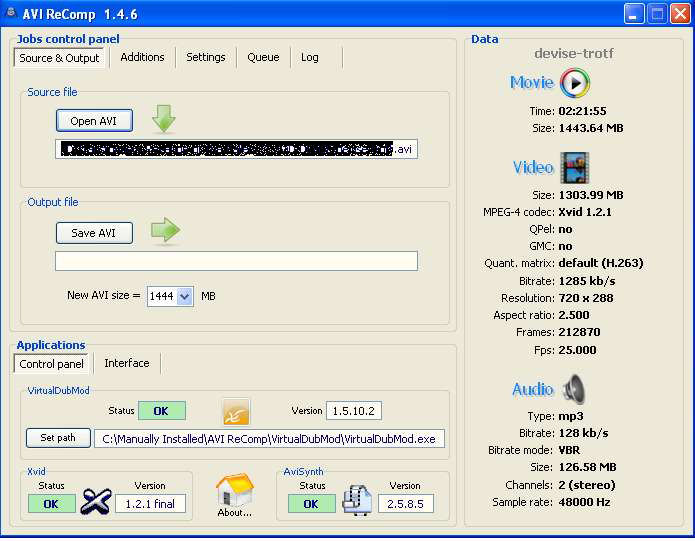Click the empty output file path field
The width and height of the screenshot is (695, 541).
[x=236, y=261]
